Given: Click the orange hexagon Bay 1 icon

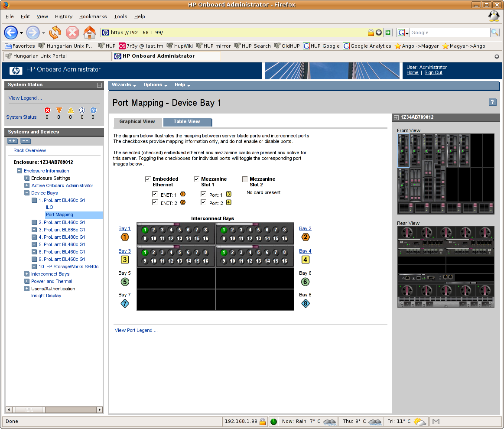Looking at the screenshot, I should [x=125, y=237].
